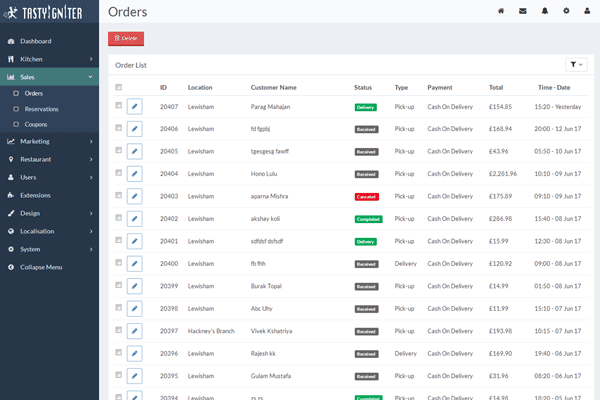600x400 pixels.
Task: Click the Cancelled status badge of order 20403
Action: 366,196
